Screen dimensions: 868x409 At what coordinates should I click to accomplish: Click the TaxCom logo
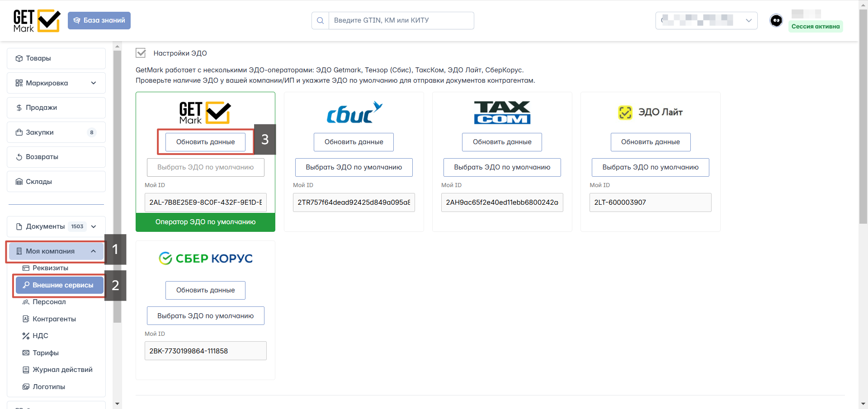(x=502, y=113)
